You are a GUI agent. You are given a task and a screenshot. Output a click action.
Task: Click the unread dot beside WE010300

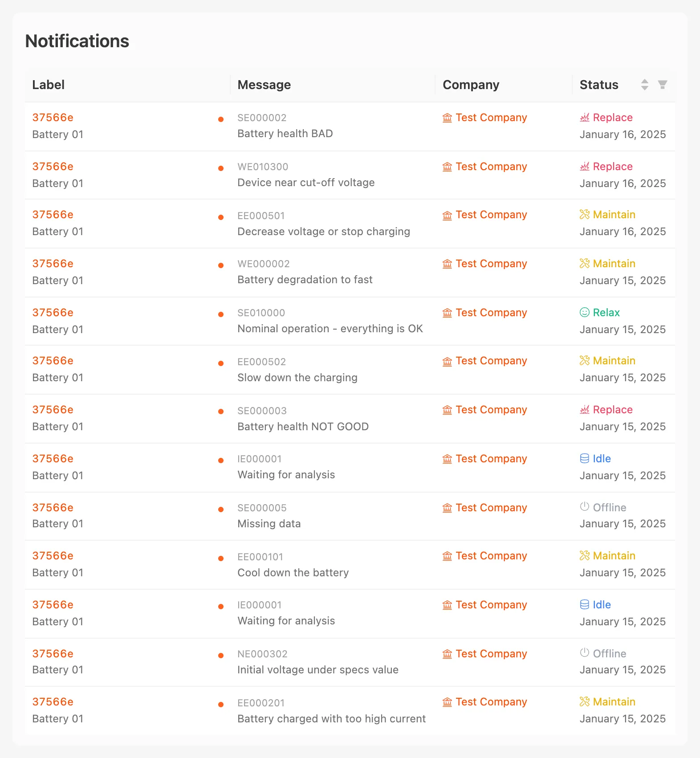(221, 168)
